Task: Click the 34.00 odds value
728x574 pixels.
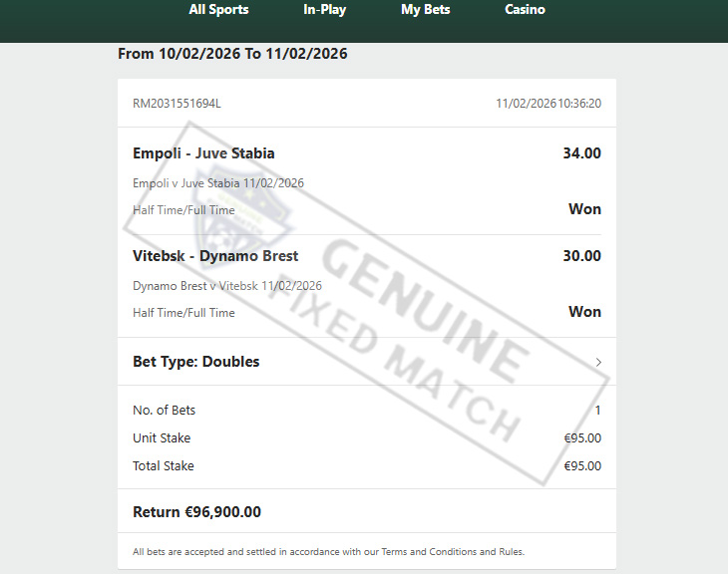Action: pos(581,153)
